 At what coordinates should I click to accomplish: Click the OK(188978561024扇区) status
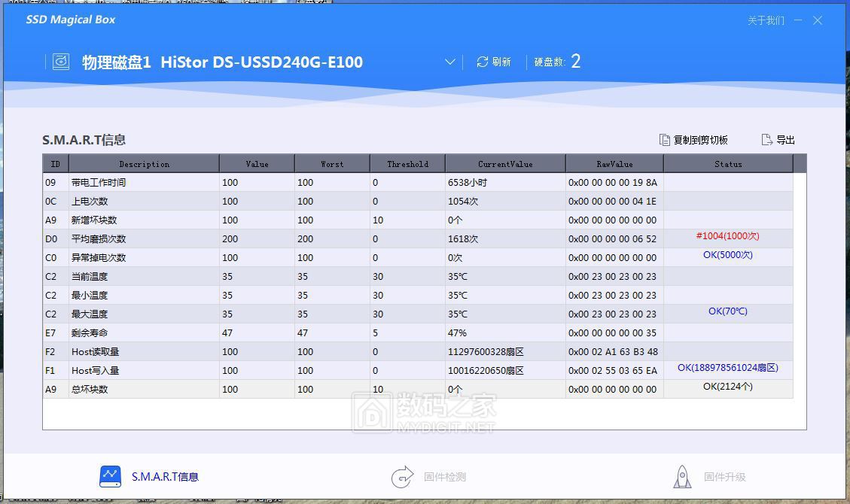tap(727, 368)
